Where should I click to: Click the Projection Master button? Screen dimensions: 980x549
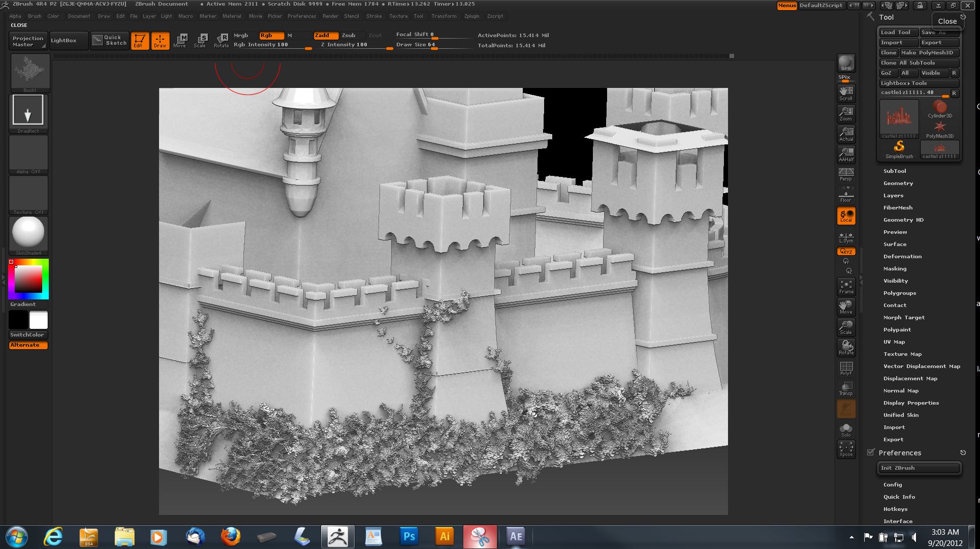tap(28, 41)
